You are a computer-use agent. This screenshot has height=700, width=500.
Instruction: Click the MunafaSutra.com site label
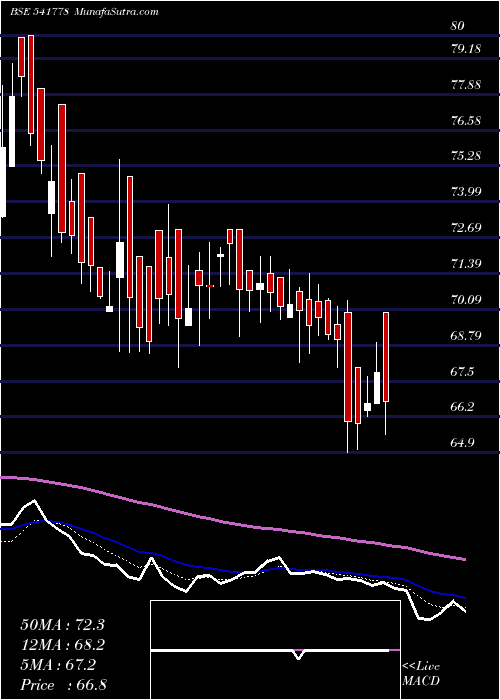click(x=115, y=12)
